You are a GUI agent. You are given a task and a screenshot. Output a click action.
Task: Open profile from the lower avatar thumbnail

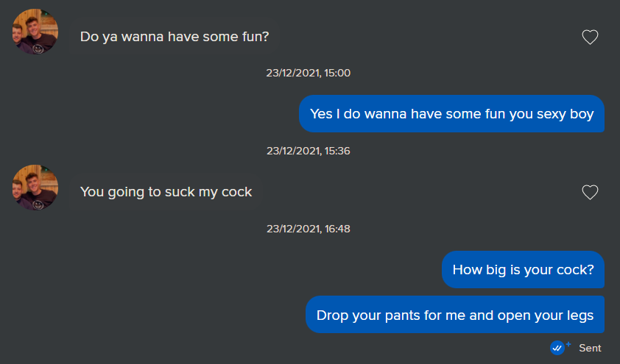35,188
